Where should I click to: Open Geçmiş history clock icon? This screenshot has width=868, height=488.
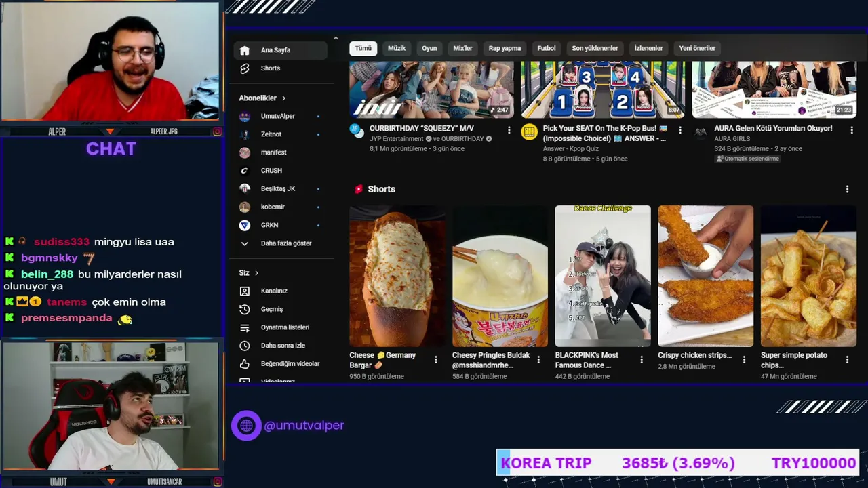tap(245, 309)
